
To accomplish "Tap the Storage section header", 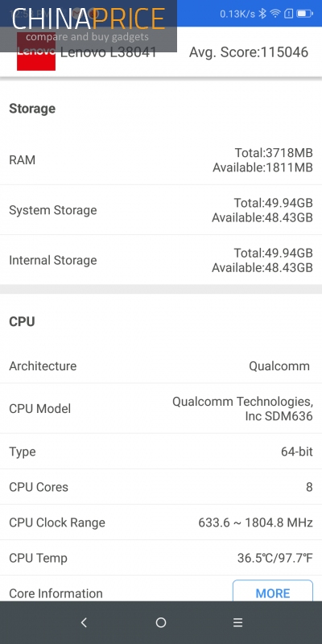I will (x=32, y=109).
